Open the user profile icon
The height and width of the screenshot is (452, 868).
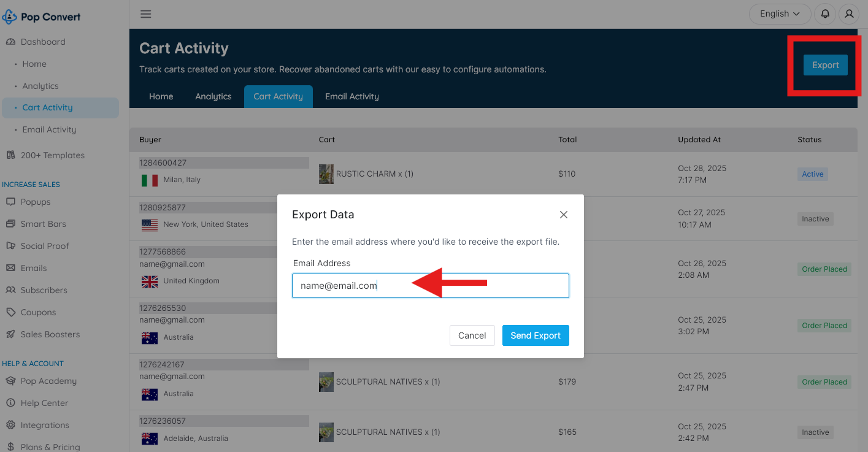[x=849, y=13]
